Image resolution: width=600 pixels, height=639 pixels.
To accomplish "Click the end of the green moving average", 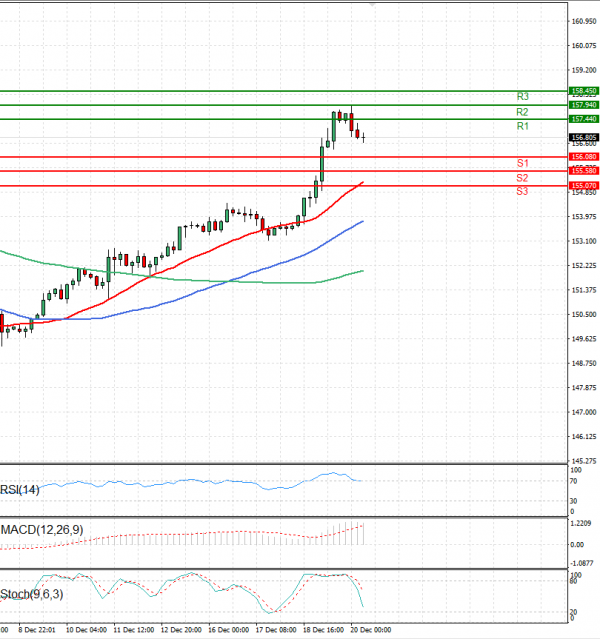I will (362, 271).
